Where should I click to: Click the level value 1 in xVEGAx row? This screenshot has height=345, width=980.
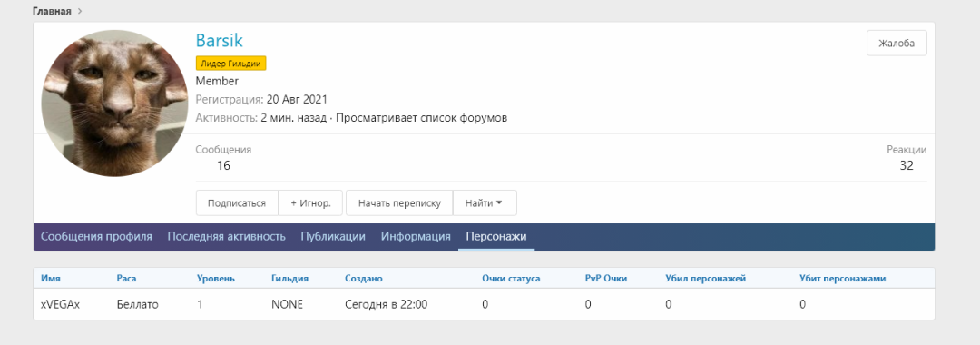click(200, 305)
